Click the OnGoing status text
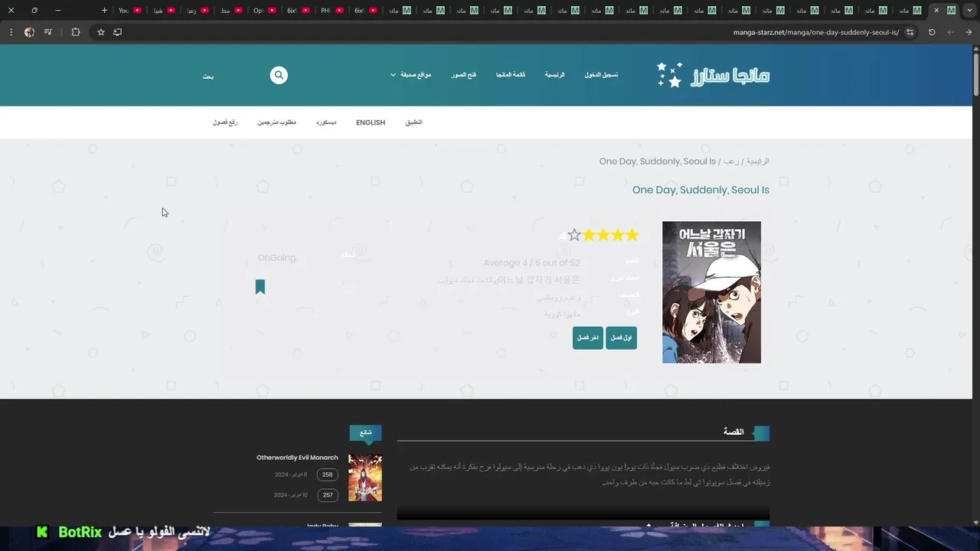This screenshot has height=551, width=980. (277, 258)
